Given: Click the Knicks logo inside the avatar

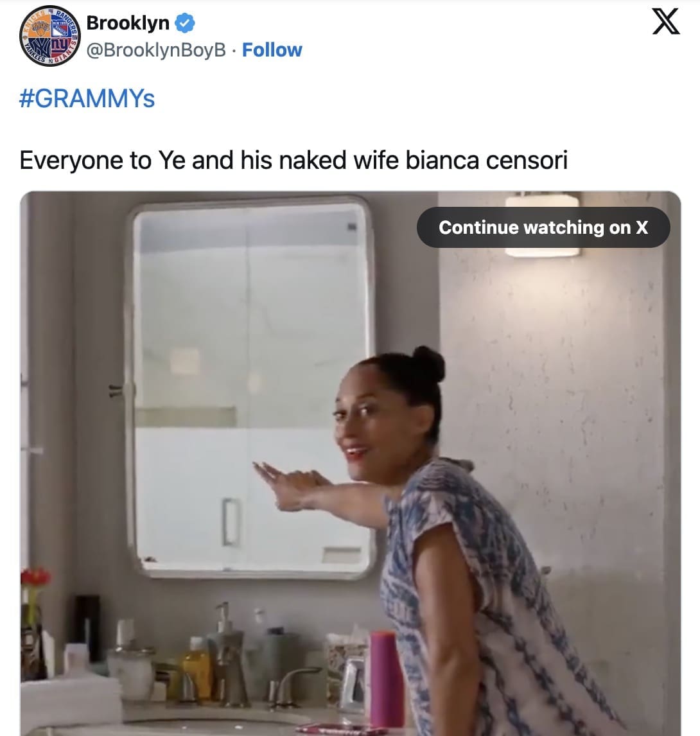Looking at the screenshot, I should pyautogui.click(x=39, y=29).
